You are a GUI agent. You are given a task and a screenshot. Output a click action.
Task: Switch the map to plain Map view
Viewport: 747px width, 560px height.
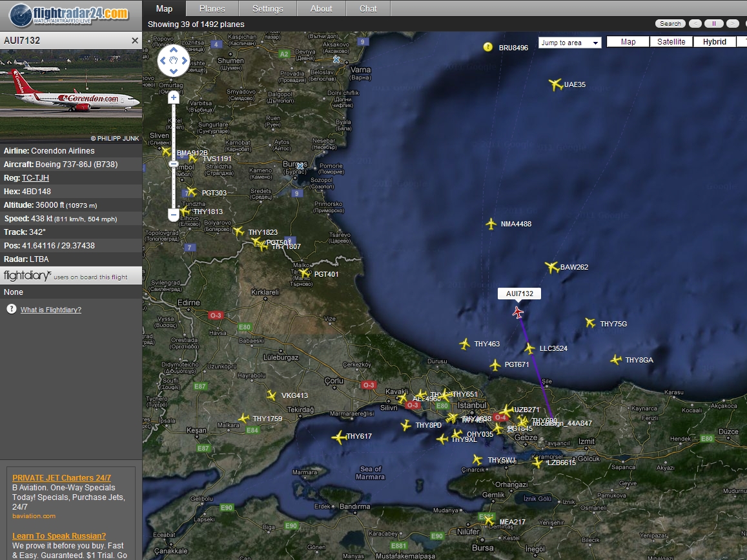(628, 42)
